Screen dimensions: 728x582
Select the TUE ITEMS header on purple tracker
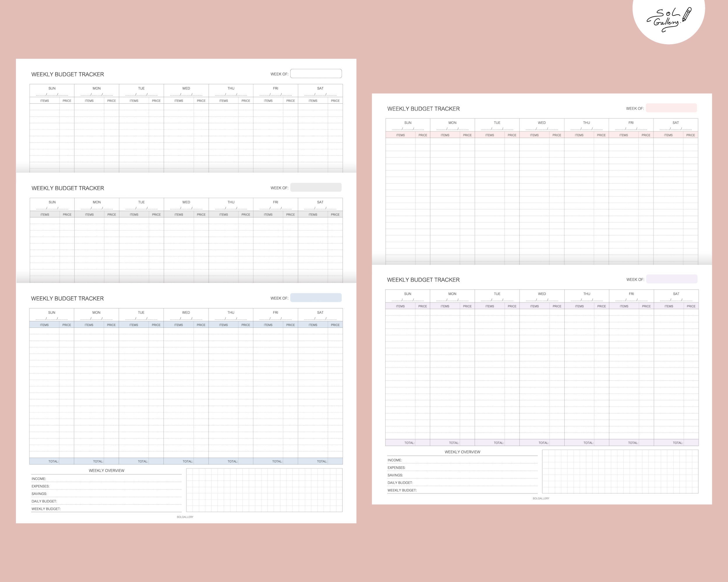tap(489, 306)
